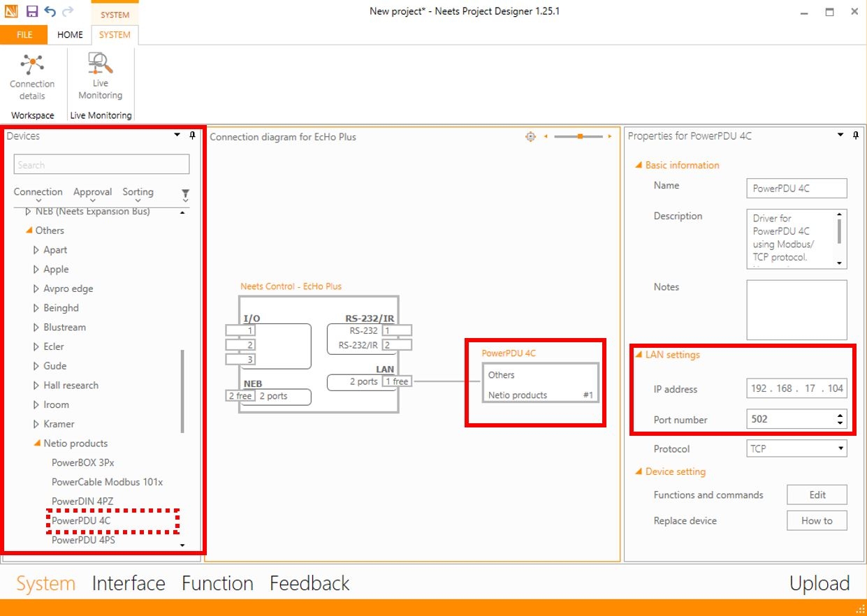
Task: Select PowerPDU 4C block in diagram
Action: click(x=540, y=384)
